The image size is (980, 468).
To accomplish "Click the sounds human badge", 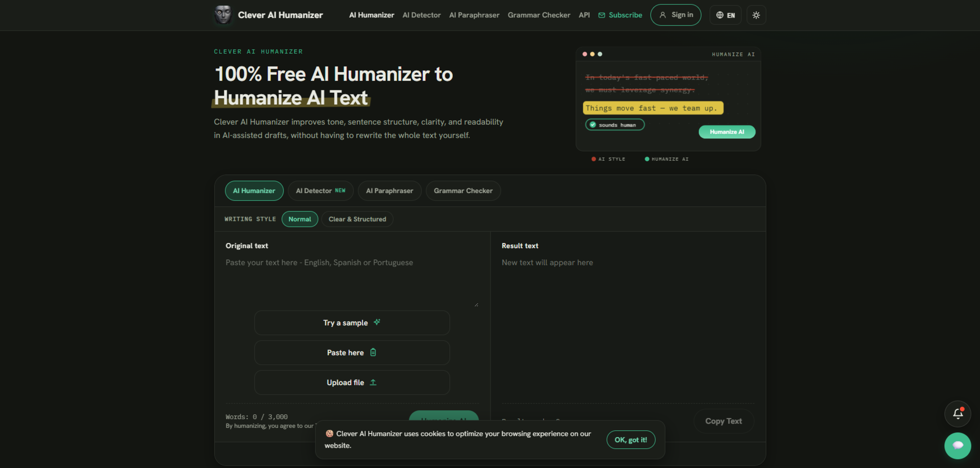I will (614, 125).
